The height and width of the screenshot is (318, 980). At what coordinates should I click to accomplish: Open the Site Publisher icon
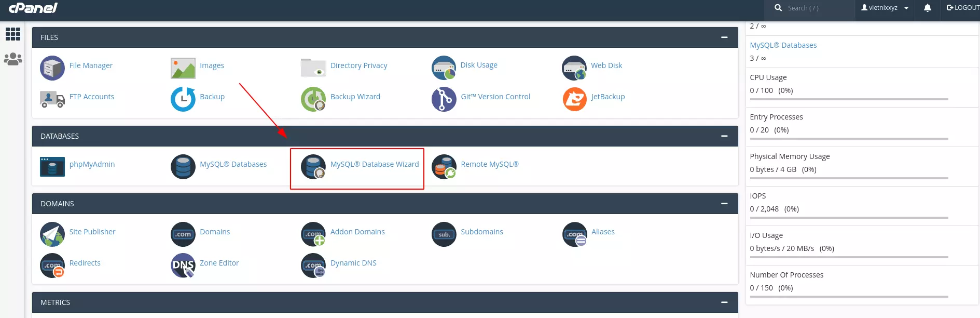(52, 234)
